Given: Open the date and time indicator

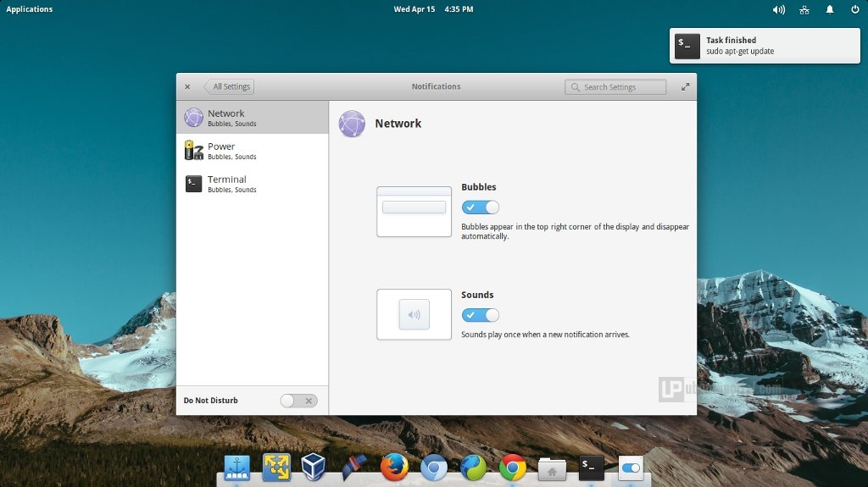Looking at the screenshot, I should (x=433, y=9).
